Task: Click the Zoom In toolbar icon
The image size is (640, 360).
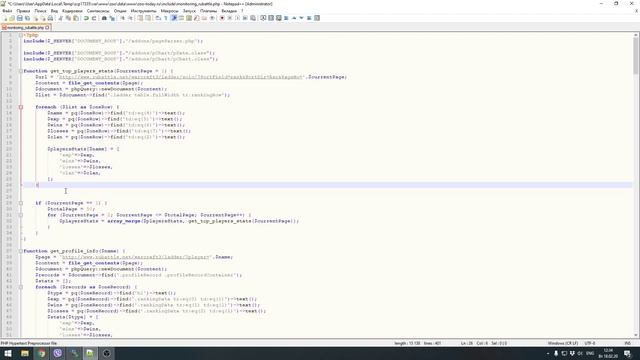Action: (x=122, y=18)
